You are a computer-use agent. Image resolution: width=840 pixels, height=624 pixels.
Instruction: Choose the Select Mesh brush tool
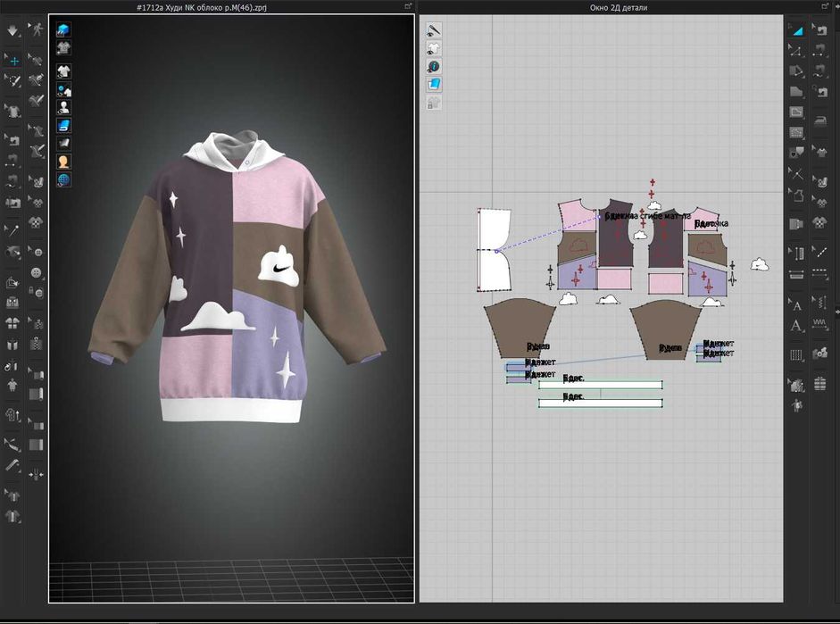[13, 81]
